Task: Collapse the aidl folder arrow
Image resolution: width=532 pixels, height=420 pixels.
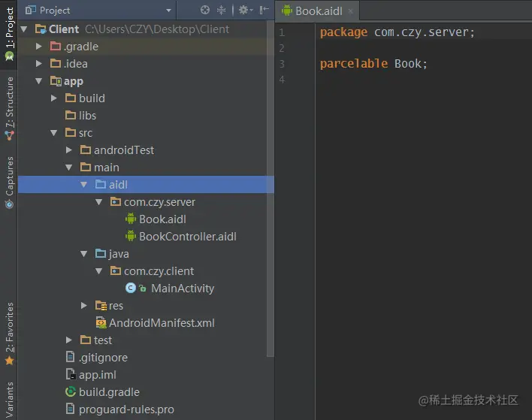Action: click(x=84, y=185)
